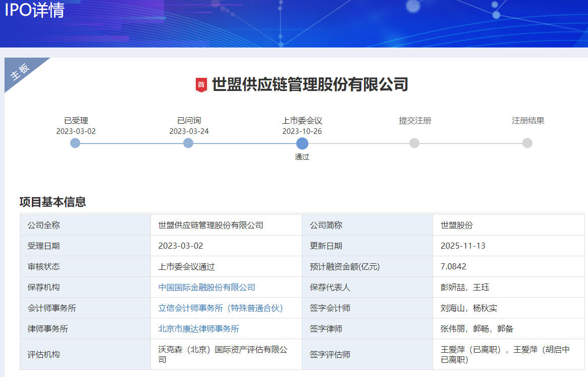This screenshot has width=588, height=377.
Task: Click the 主板 corner ribbon badge
Action: coord(21,72)
